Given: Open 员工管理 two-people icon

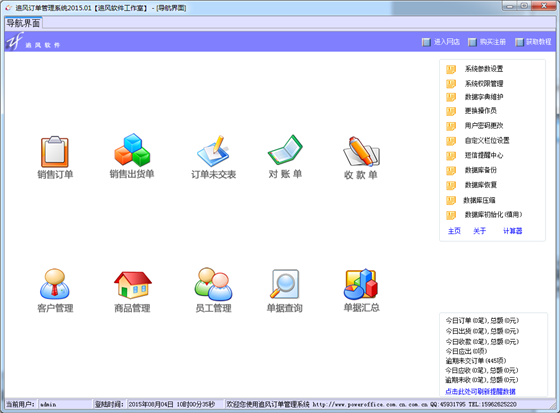Looking at the screenshot, I should click(x=213, y=284).
